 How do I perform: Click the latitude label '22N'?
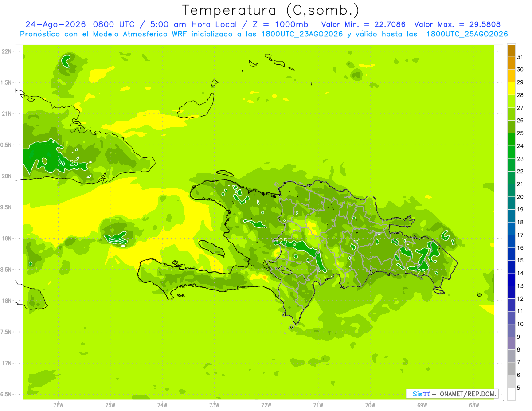(7, 51)
